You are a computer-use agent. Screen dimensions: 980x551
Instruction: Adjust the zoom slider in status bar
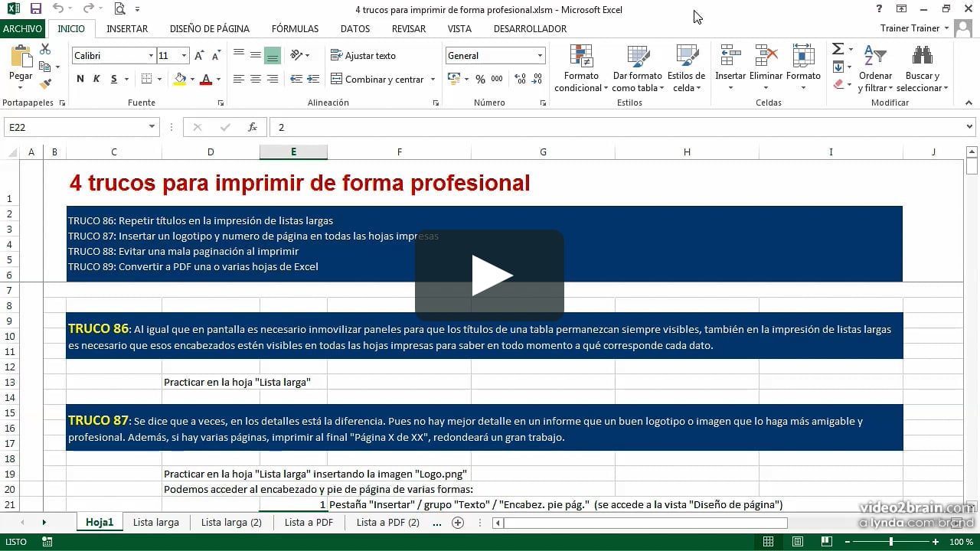890,542
